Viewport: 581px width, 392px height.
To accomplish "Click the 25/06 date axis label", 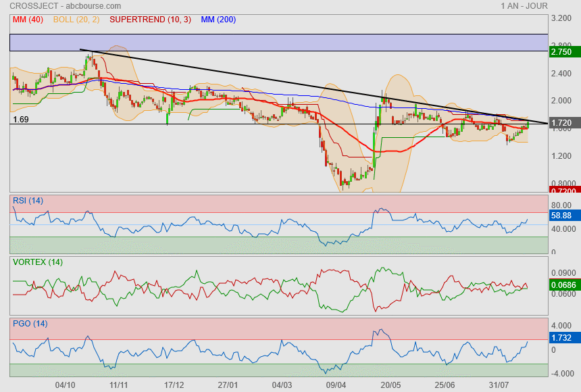I will pyautogui.click(x=445, y=385).
